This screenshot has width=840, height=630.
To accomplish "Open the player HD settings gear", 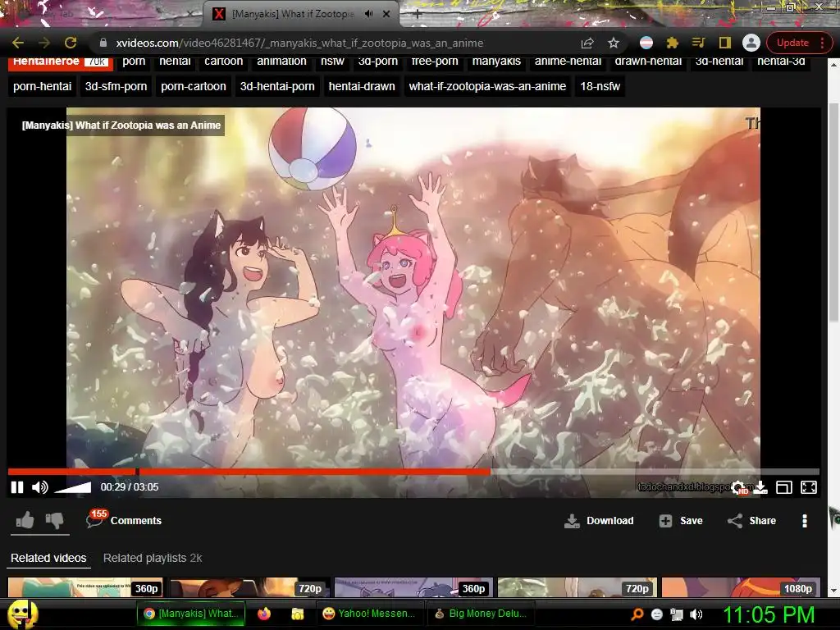I will coord(739,487).
